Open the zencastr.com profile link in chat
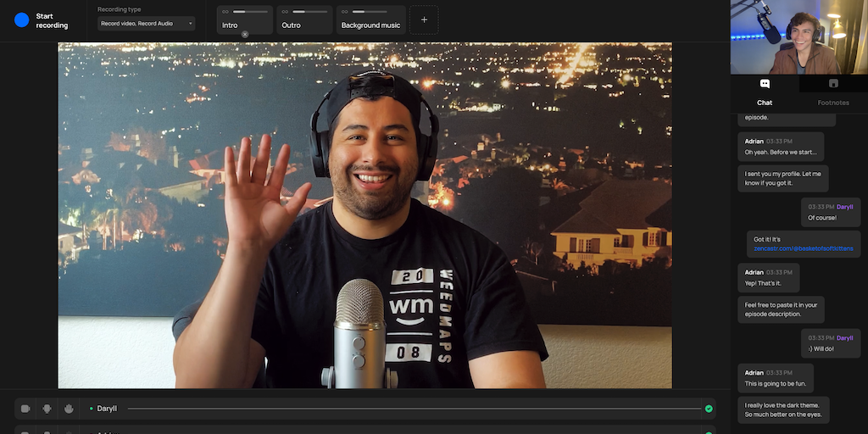Screen dimensions: 868x434 (789, 250)
